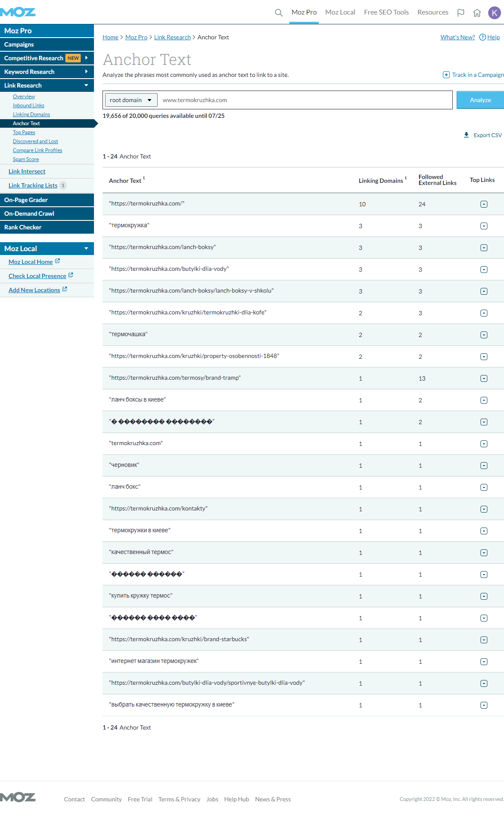The height and width of the screenshot is (821, 504).
Task: Open Spam Score sidebar link
Action: click(x=26, y=159)
